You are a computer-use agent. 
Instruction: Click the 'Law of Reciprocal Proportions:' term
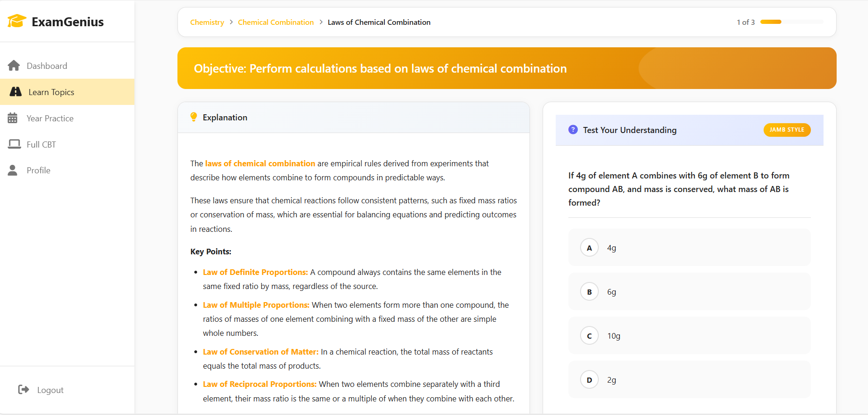point(260,384)
